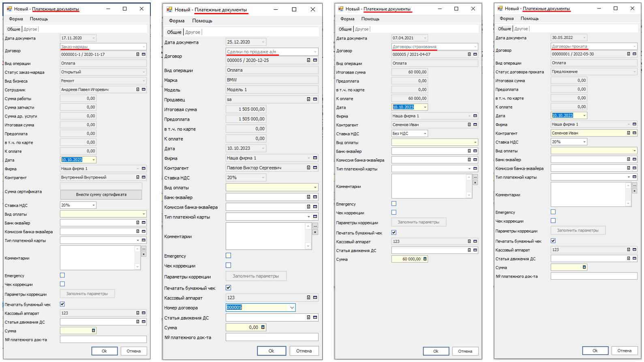Open card icon for contract 00000001 / 2022-05-30
Viewport: 644px width, 362px height.
click(634, 54)
